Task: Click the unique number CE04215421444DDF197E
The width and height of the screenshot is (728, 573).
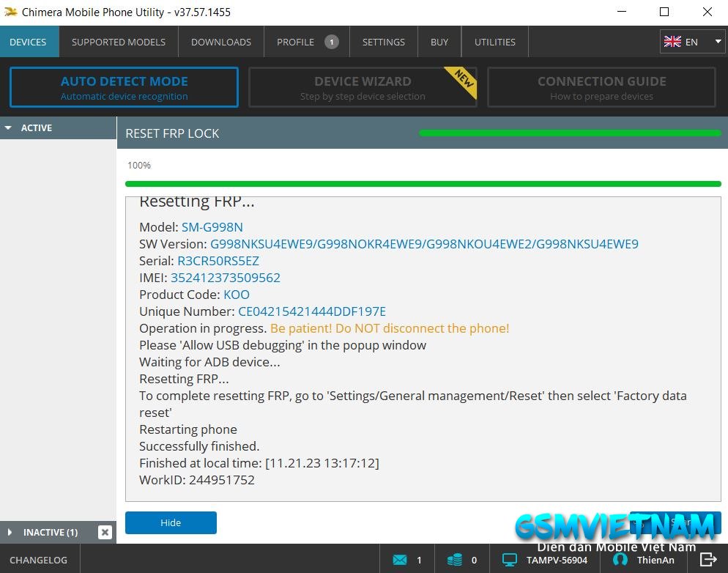Action: pos(312,311)
